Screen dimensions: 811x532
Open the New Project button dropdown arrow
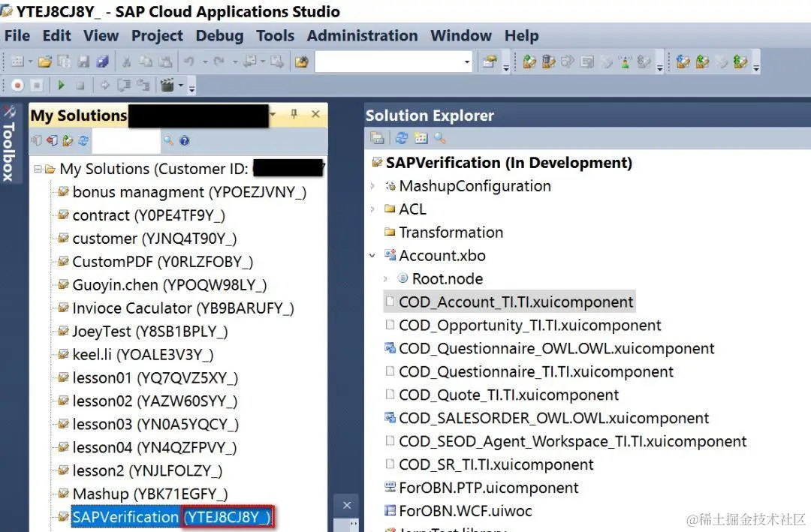coord(31,62)
